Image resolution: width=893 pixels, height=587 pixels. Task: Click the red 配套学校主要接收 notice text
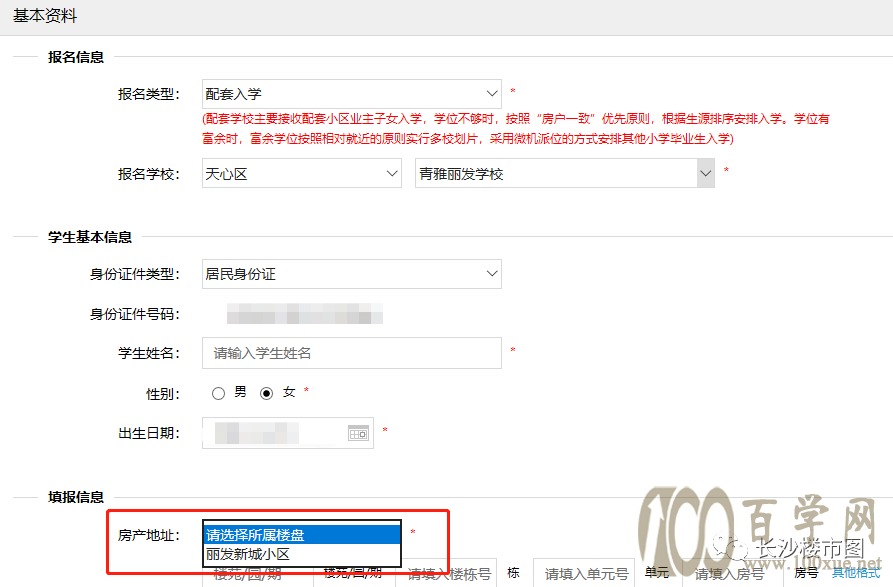(x=515, y=129)
